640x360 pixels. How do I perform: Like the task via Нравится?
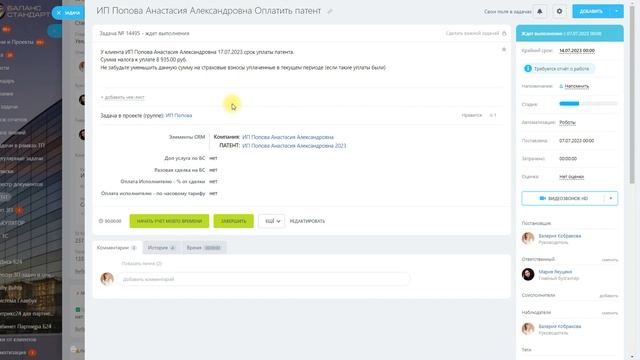click(472, 116)
